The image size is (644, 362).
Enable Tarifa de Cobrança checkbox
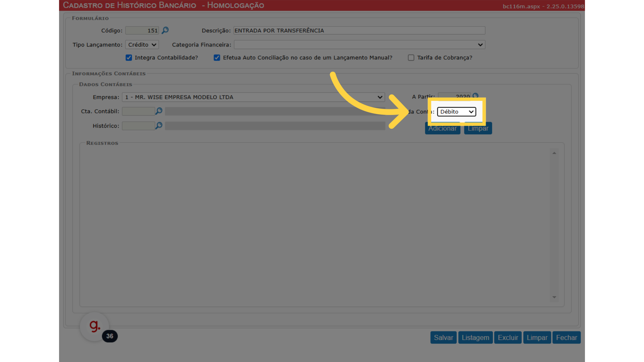click(x=411, y=58)
